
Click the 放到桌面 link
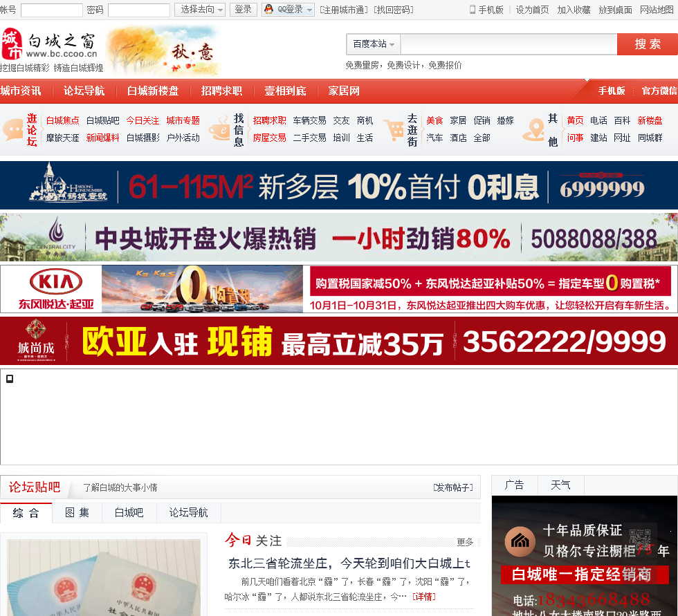615,10
